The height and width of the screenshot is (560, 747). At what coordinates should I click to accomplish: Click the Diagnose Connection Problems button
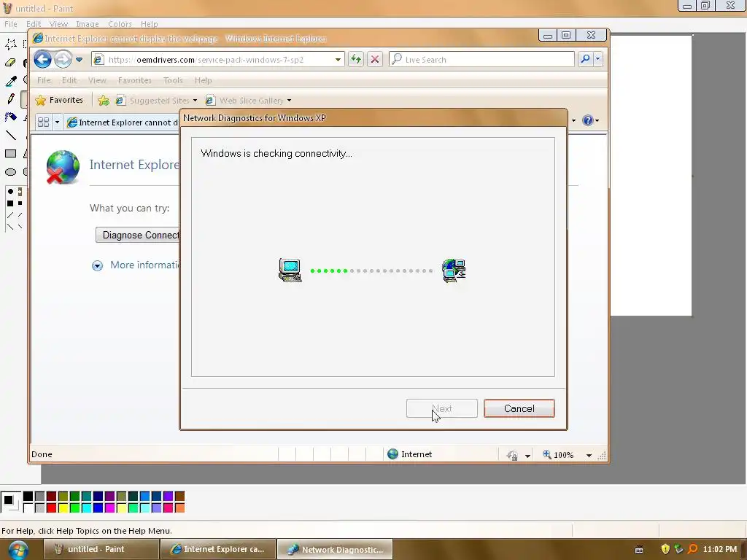138,236
